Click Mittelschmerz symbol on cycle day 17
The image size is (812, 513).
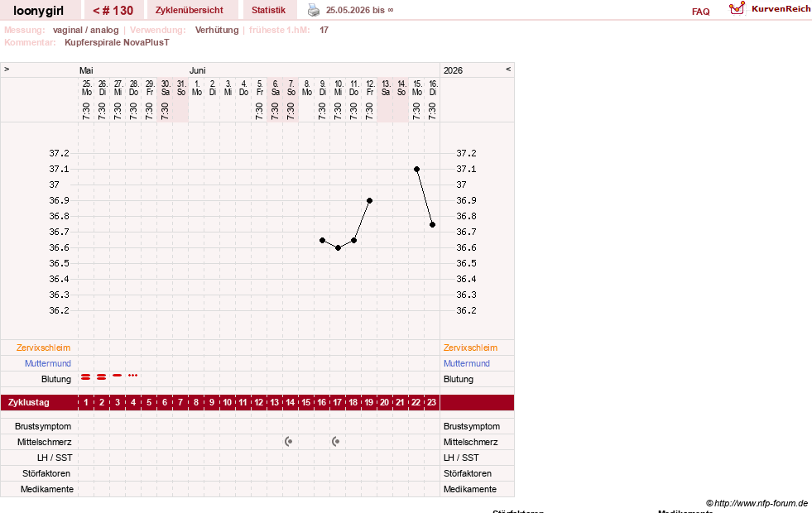click(336, 442)
